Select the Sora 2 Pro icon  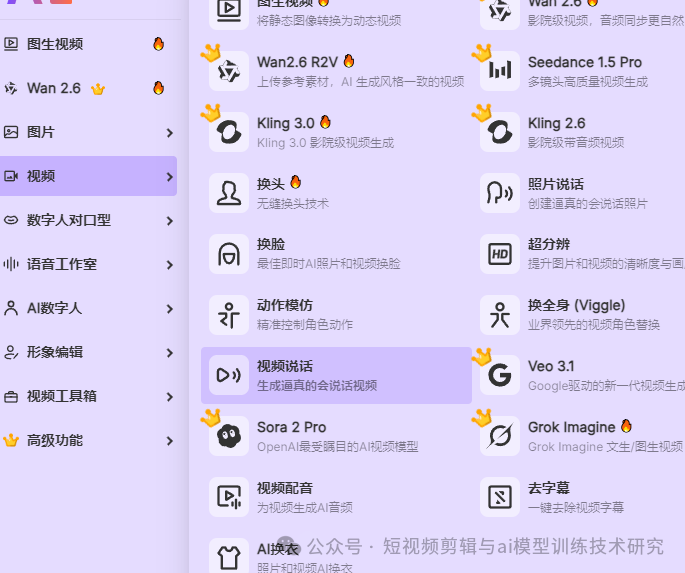[229, 436]
